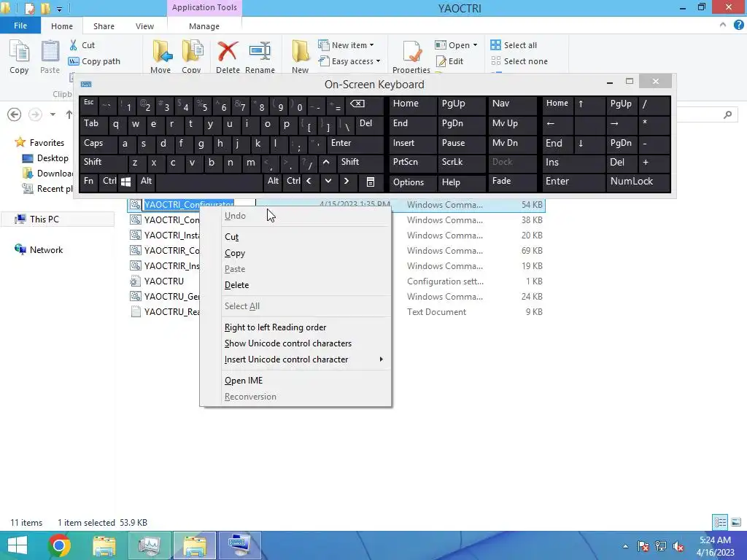Collapse the ribbon using chevron arrow

click(x=723, y=25)
